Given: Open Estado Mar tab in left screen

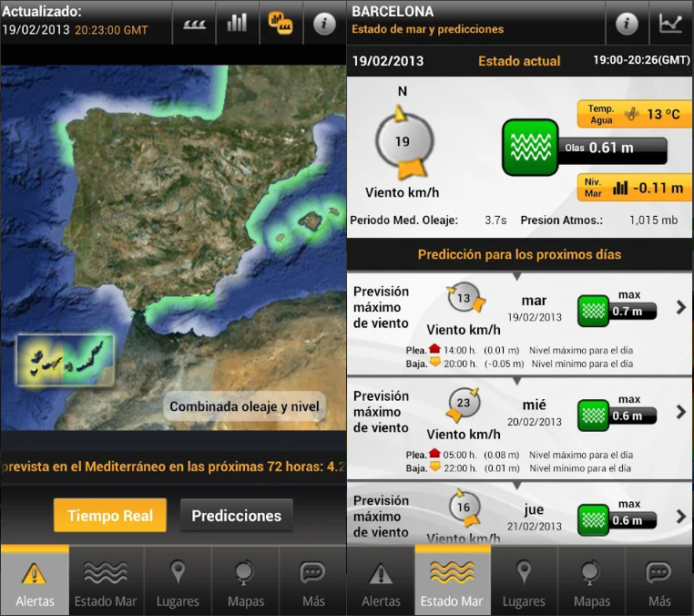Looking at the screenshot, I should coord(106,580).
